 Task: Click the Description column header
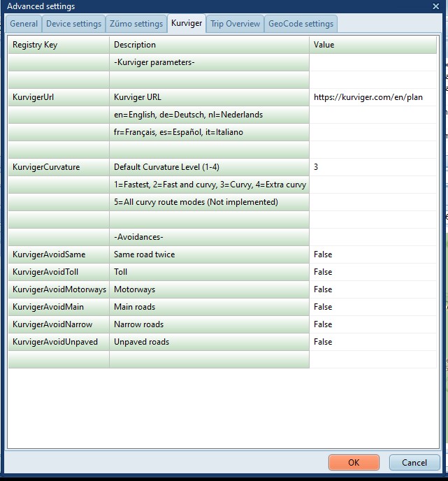(x=209, y=45)
